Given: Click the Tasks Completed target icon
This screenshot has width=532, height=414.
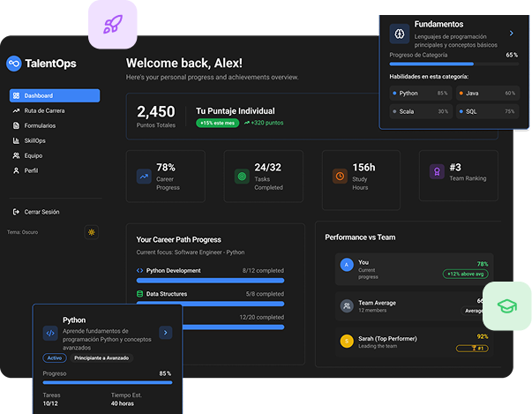Looking at the screenshot, I should tap(241, 176).
